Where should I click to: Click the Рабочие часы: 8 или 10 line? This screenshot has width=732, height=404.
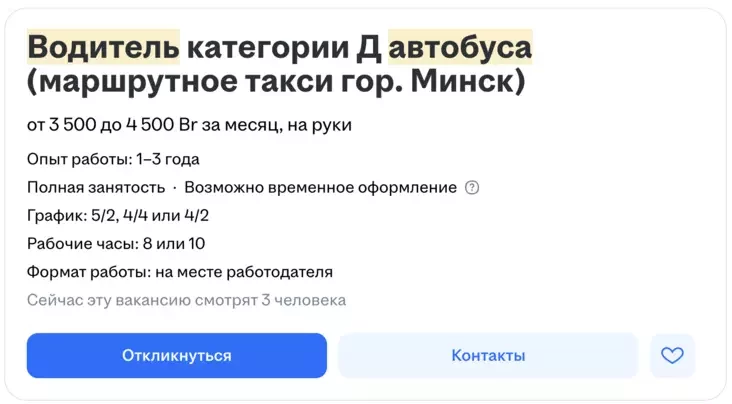tap(116, 244)
